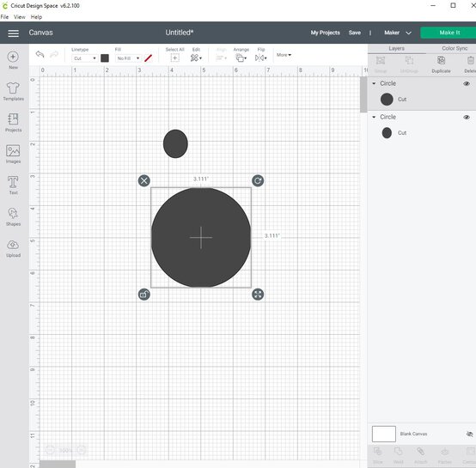Open the Edit scissors tool
The image size is (476, 468).
[x=196, y=58]
